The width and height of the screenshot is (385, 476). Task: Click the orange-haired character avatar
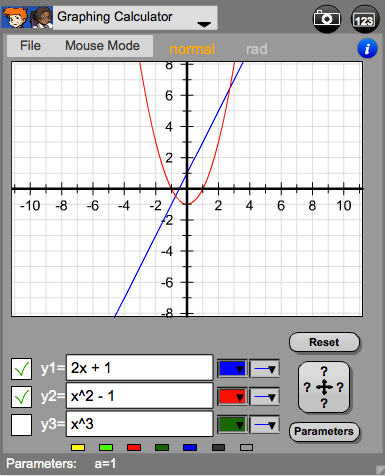tap(15, 17)
